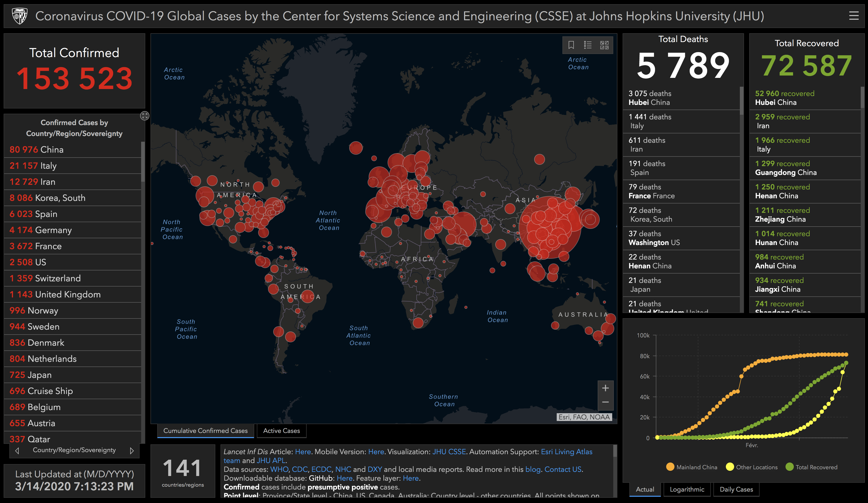Switch to Cumulative Confirmed Cases tab
The width and height of the screenshot is (868, 503).
pyautogui.click(x=205, y=431)
